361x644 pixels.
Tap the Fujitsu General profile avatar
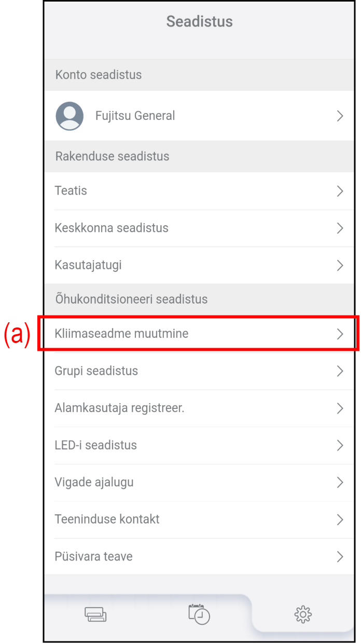pos(70,116)
